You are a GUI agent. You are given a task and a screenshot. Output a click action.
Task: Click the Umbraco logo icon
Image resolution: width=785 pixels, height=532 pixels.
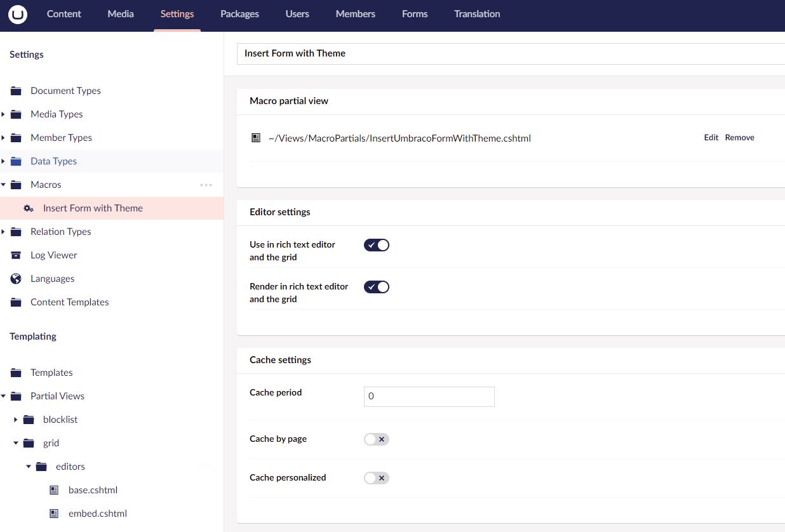coord(18,14)
